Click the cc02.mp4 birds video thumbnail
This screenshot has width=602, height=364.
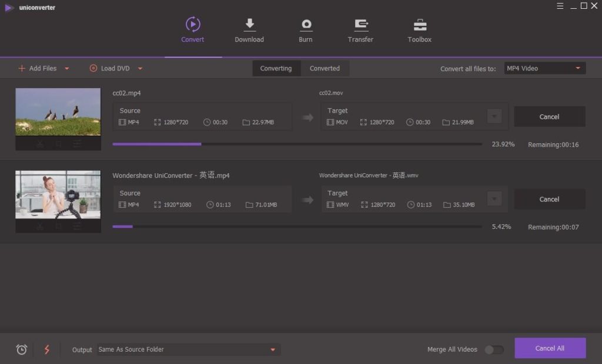click(58, 112)
